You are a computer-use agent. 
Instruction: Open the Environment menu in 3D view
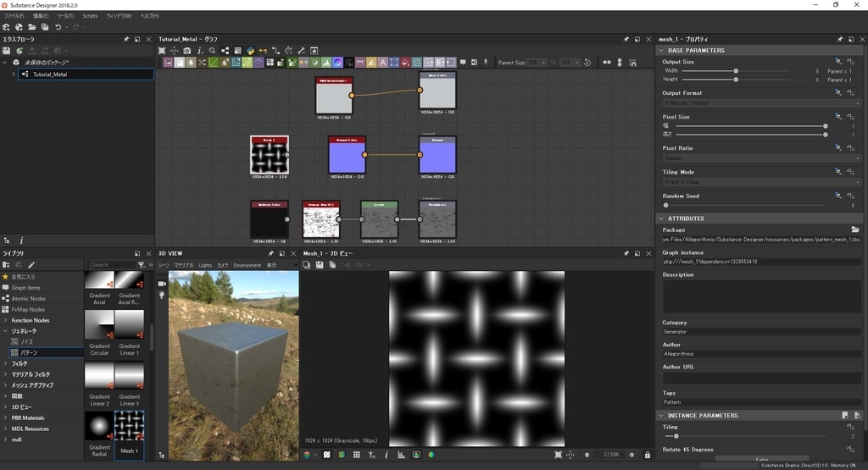click(x=248, y=265)
